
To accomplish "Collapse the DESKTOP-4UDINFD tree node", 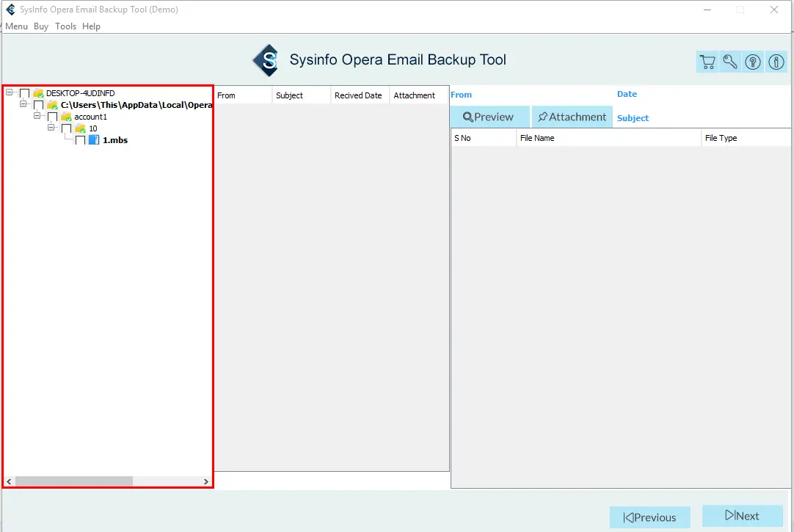I will coord(9,92).
